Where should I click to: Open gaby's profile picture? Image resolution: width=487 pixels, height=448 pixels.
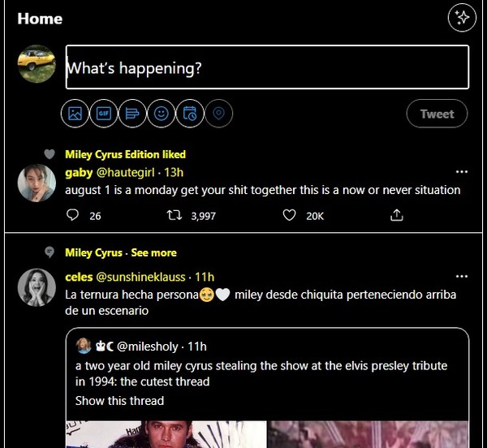(x=37, y=183)
